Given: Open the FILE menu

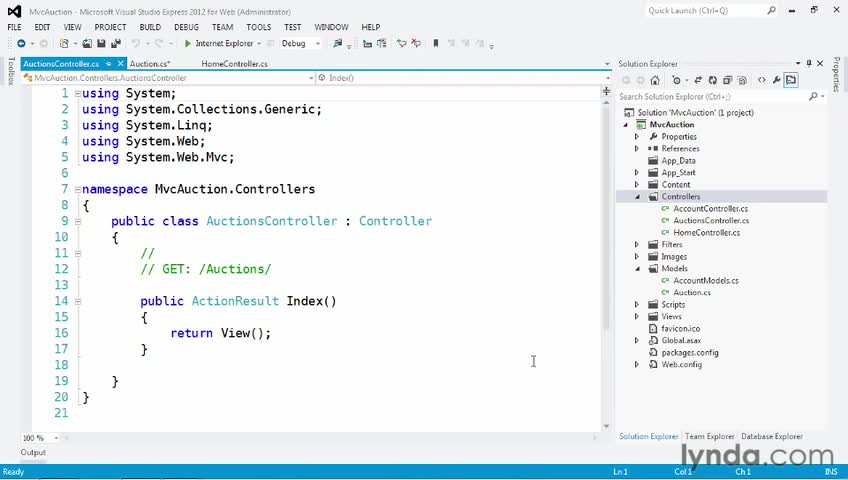Looking at the screenshot, I should 15,27.
